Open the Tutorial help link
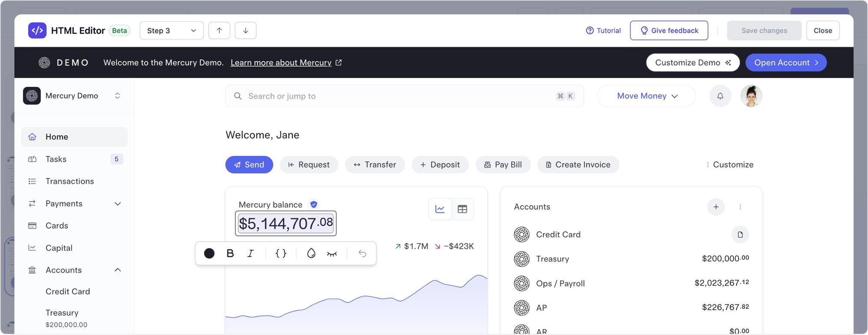Viewport: 868px width, 335px height. 603,30
